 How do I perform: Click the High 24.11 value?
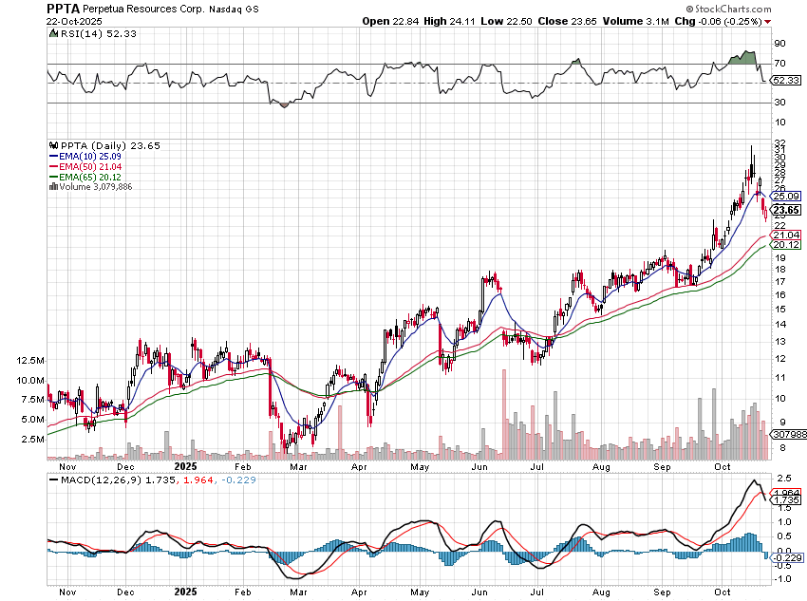click(450, 22)
